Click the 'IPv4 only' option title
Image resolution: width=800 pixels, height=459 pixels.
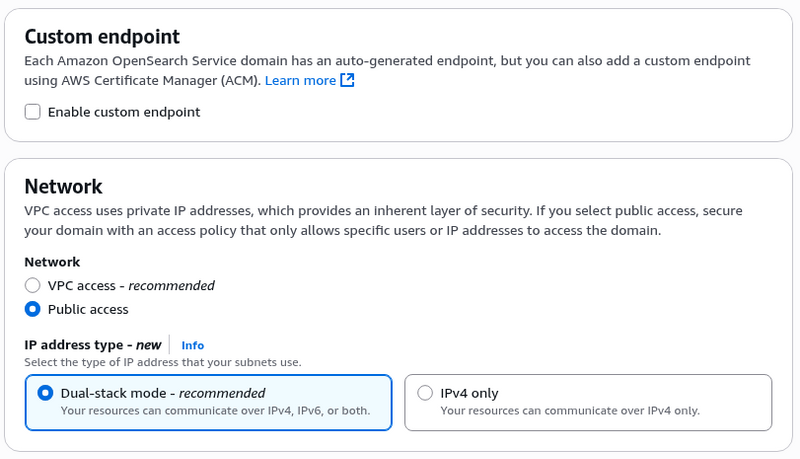click(469, 393)
